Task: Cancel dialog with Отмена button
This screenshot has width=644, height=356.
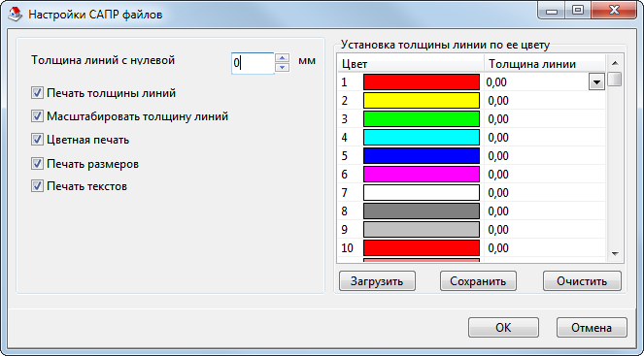Action: (x=592, y=327)
